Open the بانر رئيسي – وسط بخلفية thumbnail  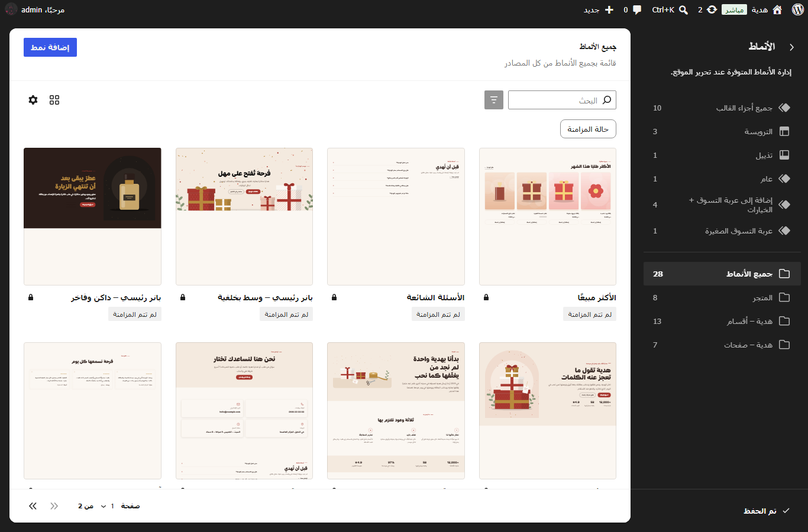click(x=244, y=216)
